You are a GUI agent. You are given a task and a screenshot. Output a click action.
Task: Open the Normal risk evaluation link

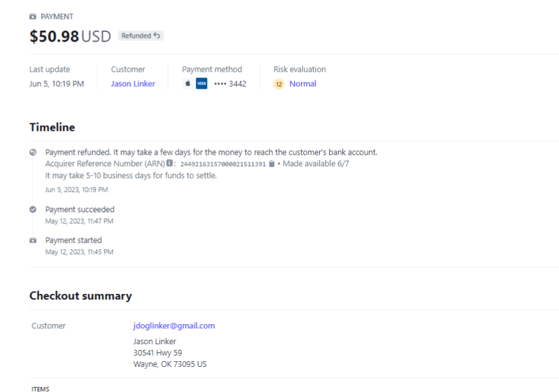click(x=303, y=84)
